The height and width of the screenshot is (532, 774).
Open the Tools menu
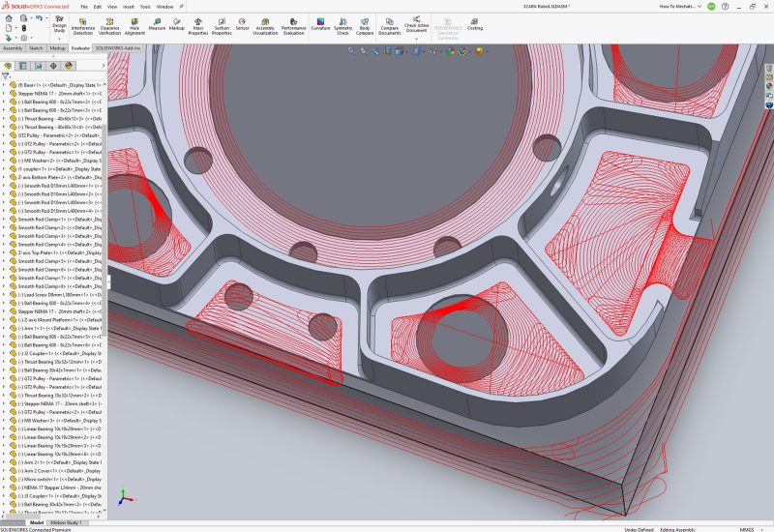[x=145, y=7]
